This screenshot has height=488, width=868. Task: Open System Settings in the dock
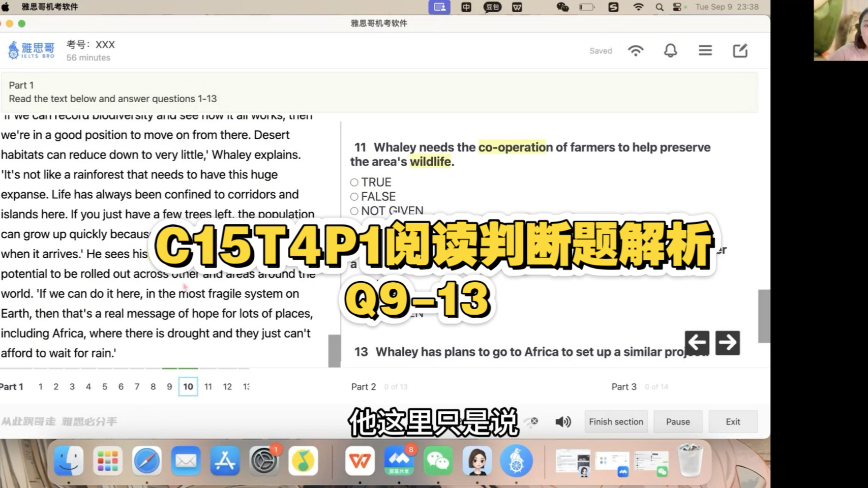click(x=264, y=461)
